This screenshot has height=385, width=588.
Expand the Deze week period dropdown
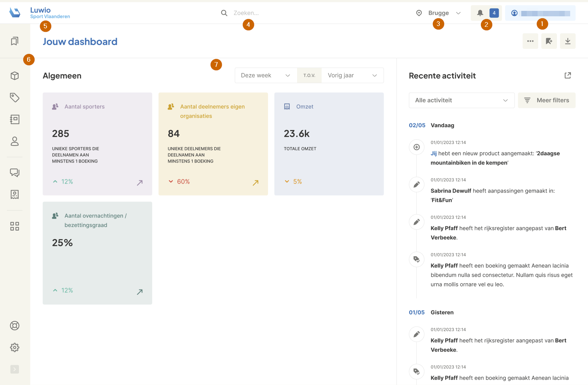pyautogui.click(x=266, y=75)
